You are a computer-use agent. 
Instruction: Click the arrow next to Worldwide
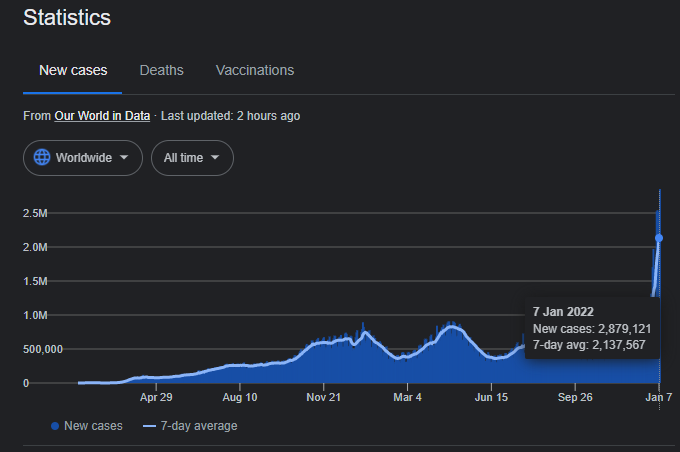pyautogui.click(x=124, y=158)
